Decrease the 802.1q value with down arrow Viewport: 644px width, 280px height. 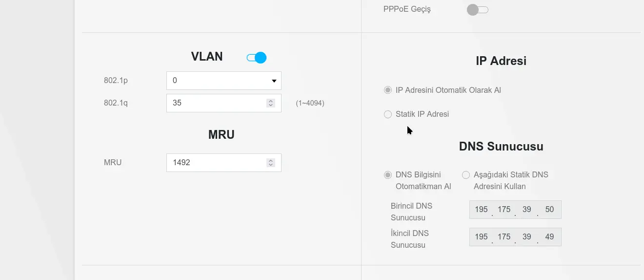(271, 105)
